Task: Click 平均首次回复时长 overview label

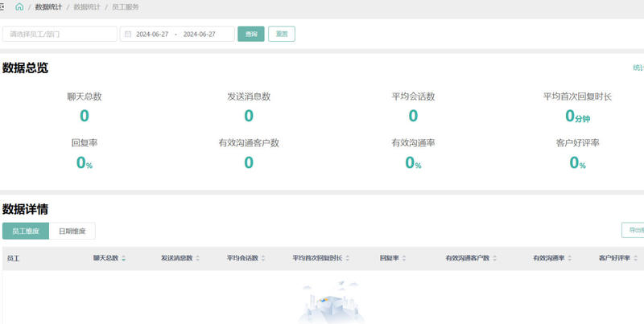Action: pyautogui.click(x=577, y=96)
